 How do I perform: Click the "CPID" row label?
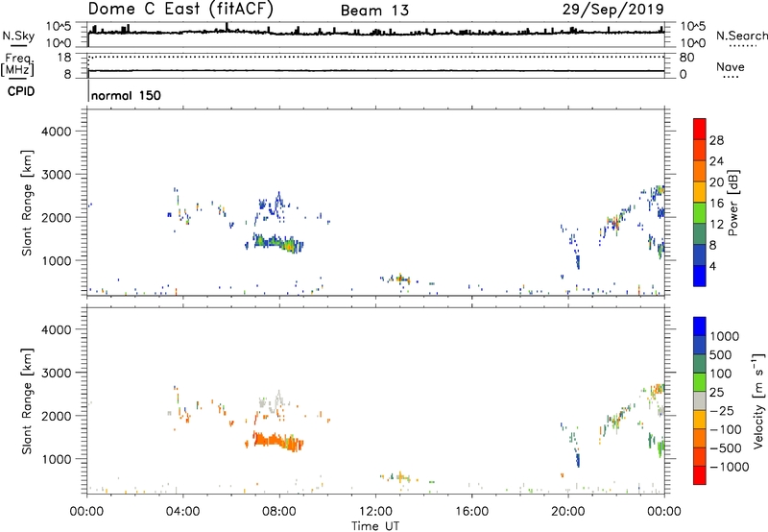[x=21, y=91]
